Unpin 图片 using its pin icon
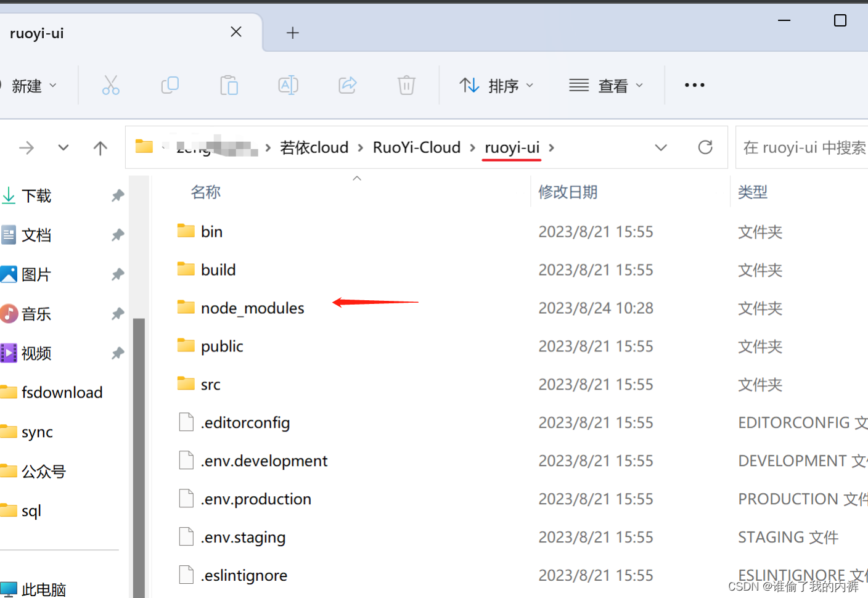 118,275
